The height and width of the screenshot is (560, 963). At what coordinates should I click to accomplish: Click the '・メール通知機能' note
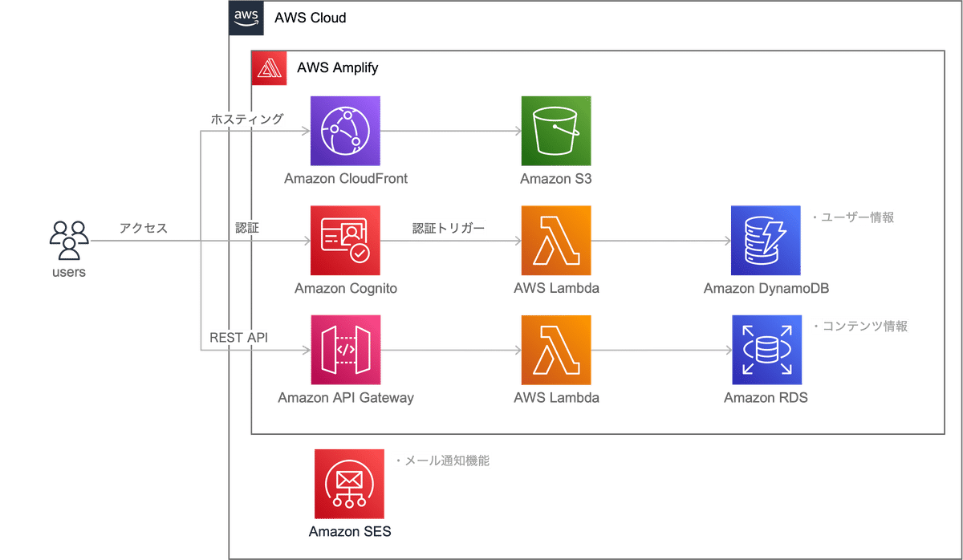442,461
